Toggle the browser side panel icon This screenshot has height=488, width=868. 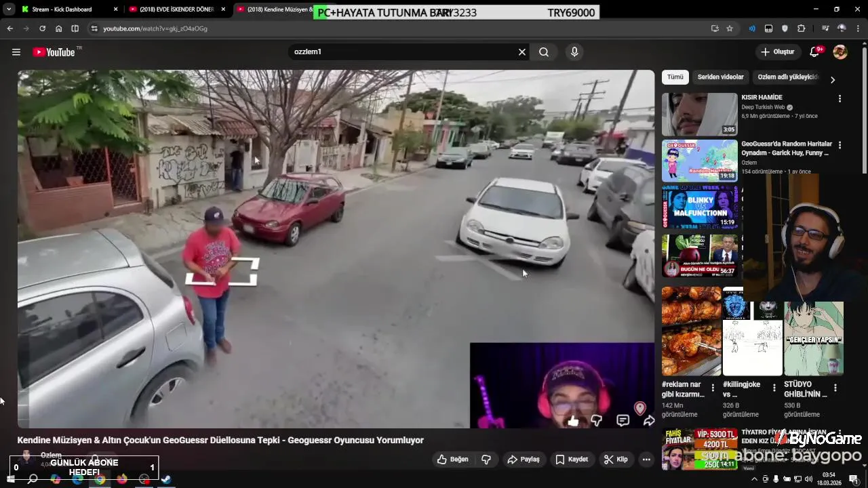75,28
